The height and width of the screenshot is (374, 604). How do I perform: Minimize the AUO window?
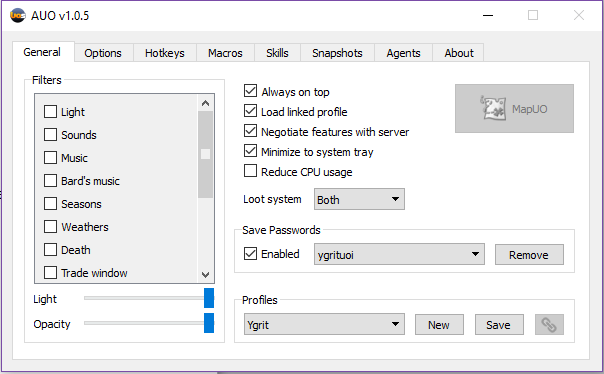488,15
